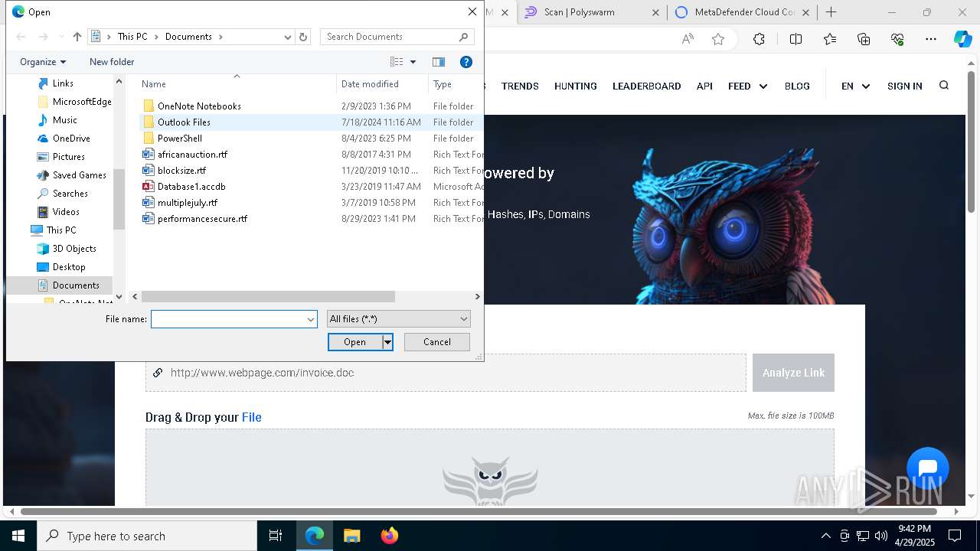This screenshot has width=980, height=551.
Task: Click the Open button in the dialog
Action: [x=355, y=342]
